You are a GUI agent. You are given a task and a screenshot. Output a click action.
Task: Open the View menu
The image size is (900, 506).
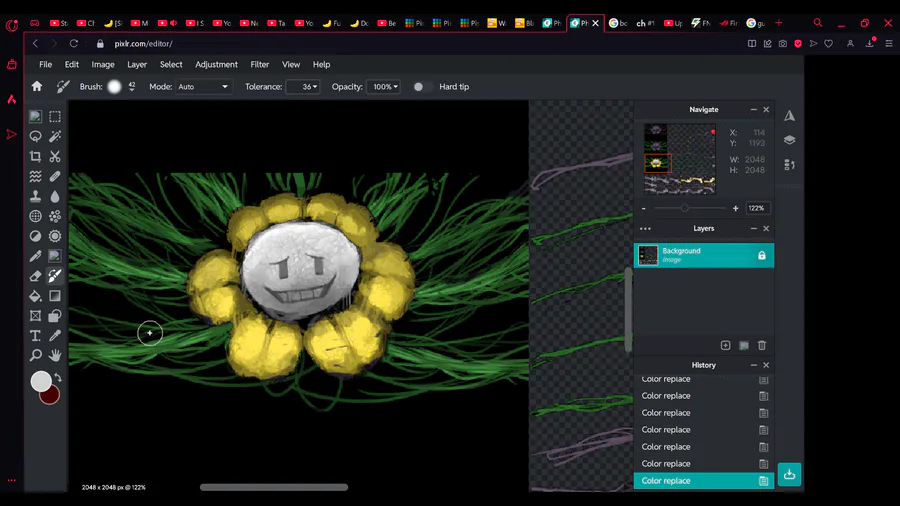point(291,64)
